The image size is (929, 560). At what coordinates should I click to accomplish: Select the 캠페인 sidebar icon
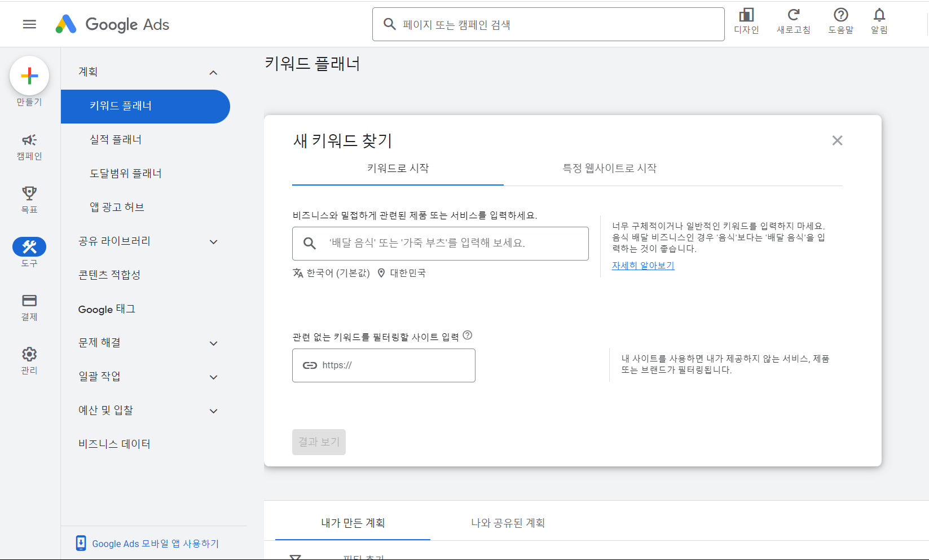coord(29,141)
